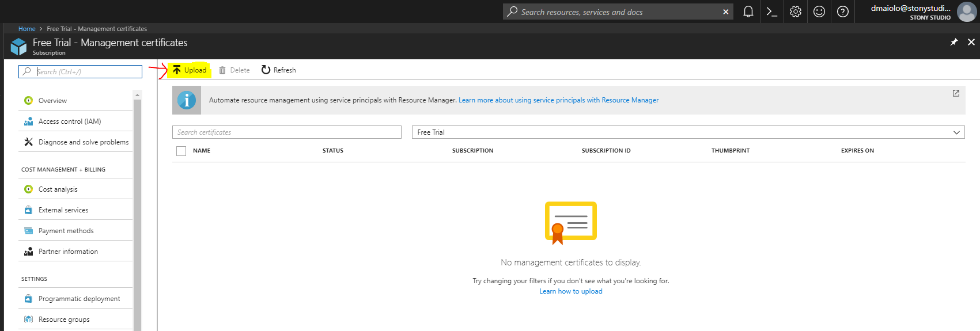Sort by SUBSCRIPTION column header
Screen dimensions: 980x331
pyautogui.click(x=472, y=151)
